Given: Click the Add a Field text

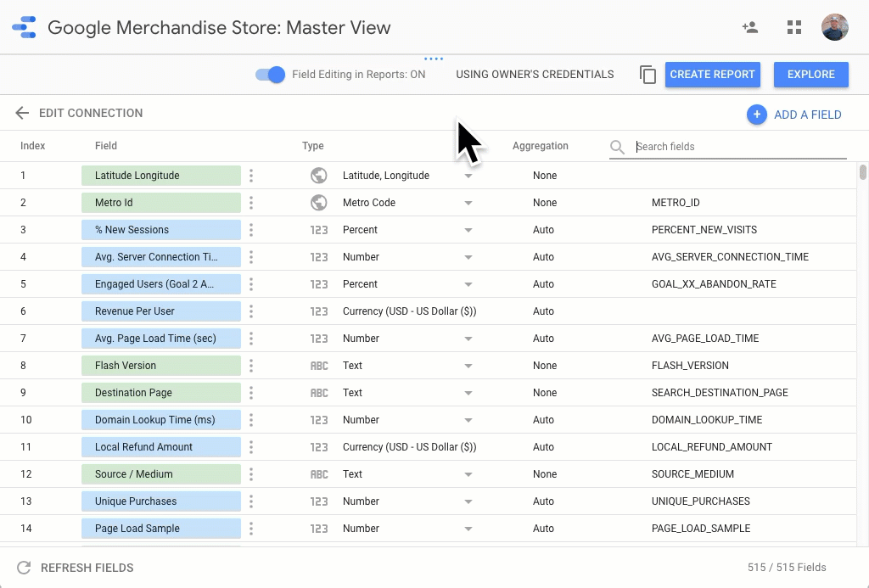Looking at the screenshot, I should pyautogui.click(x=808, y=115).
